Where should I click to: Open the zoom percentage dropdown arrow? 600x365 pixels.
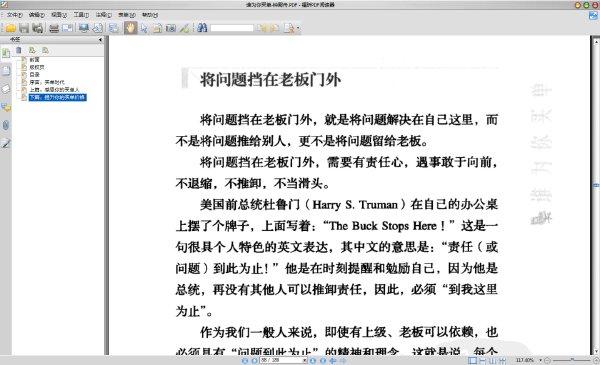pos(540,360)
